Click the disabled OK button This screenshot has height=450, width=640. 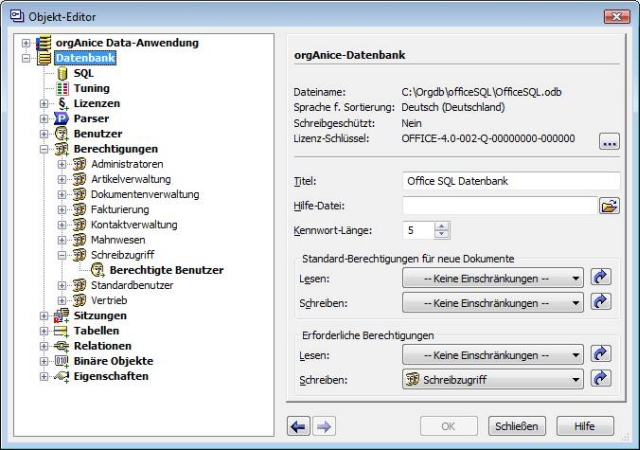(x=449, y=426)
